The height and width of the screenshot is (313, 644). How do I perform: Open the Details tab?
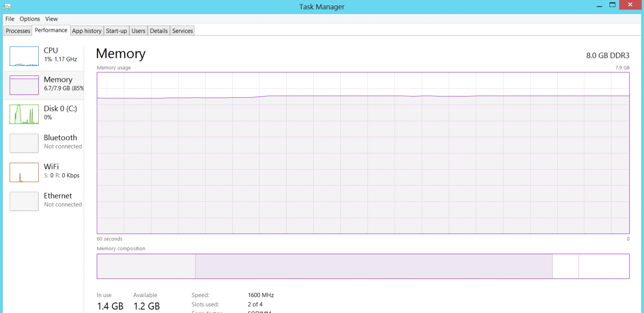pos(159,31)
